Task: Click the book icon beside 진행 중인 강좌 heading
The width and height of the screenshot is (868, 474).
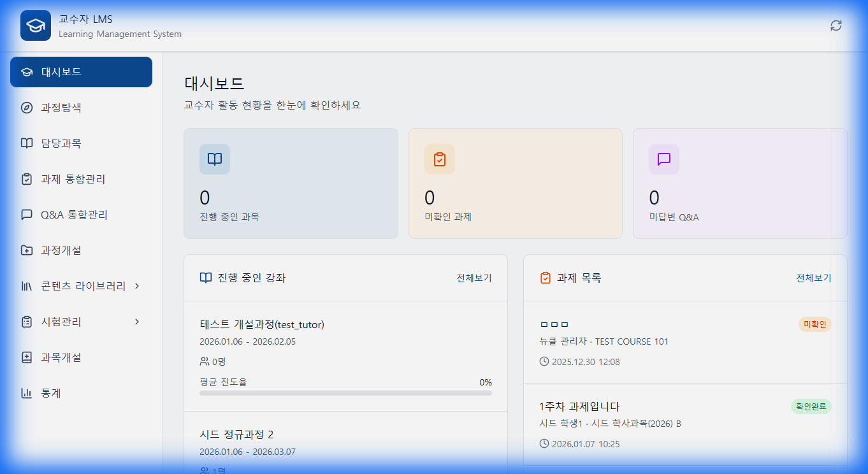Action: click(x=205, y=277)
